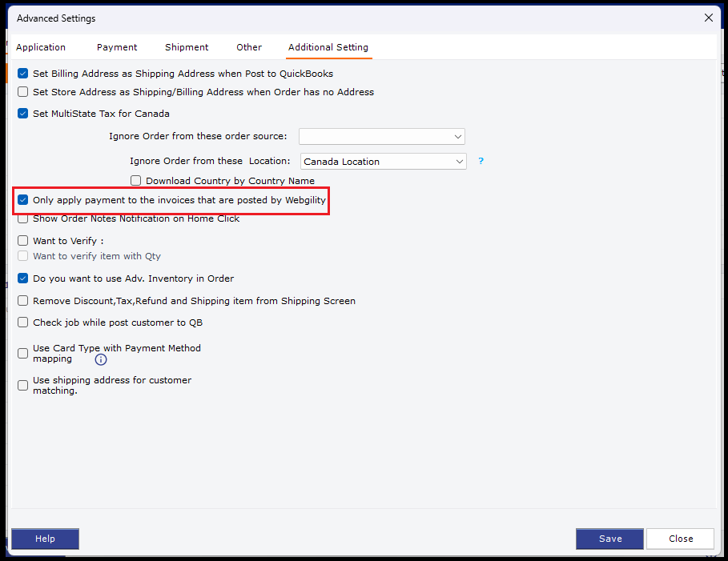Screen dimensions: 728x561
Task: Check Download Country by Country Name
Action: (135, 181)
